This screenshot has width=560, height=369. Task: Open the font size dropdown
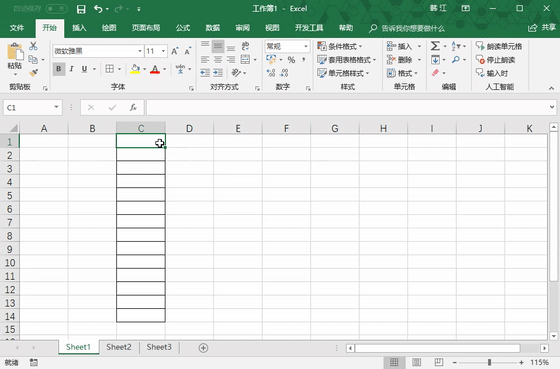coord(163,51)
